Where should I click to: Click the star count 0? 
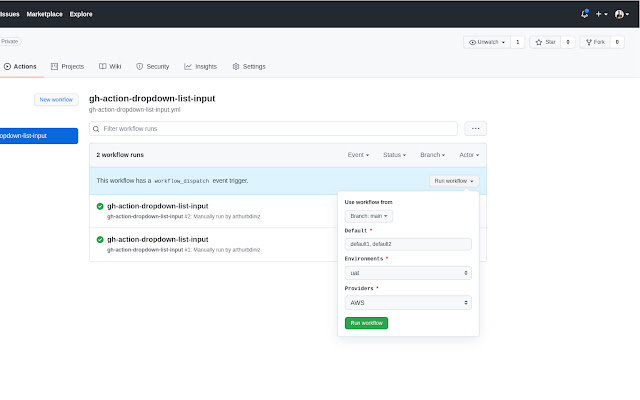click(x=568, y=42)
